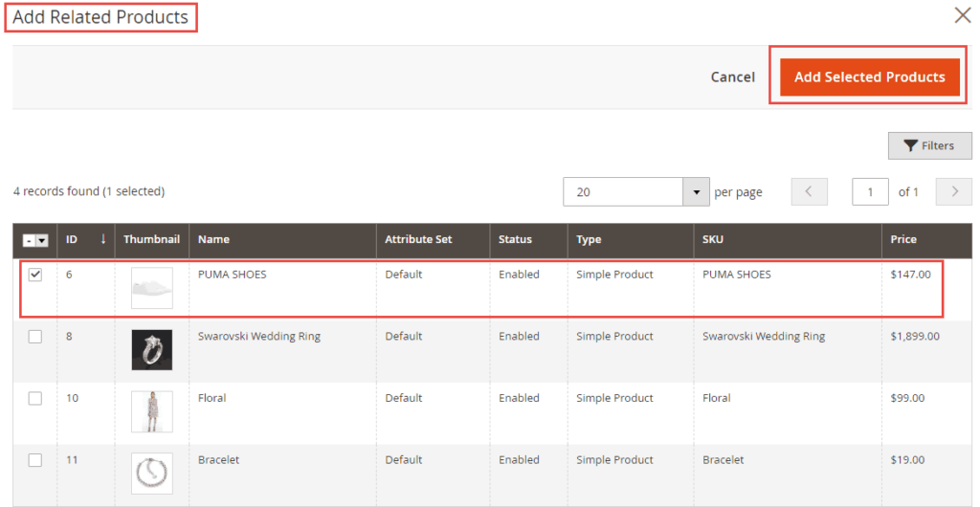Expand the per page dropdown arrow
This screenshot has height=507, width=980.
point(697,192)
